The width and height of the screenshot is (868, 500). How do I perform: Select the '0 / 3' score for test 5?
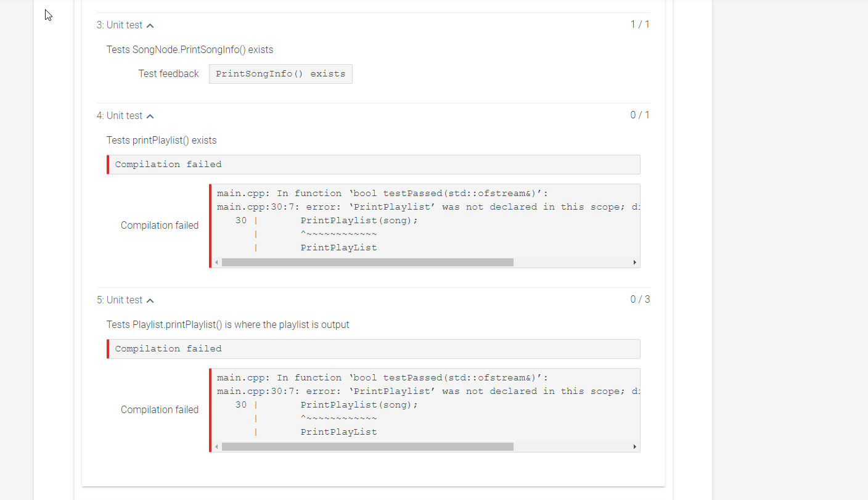640,299
